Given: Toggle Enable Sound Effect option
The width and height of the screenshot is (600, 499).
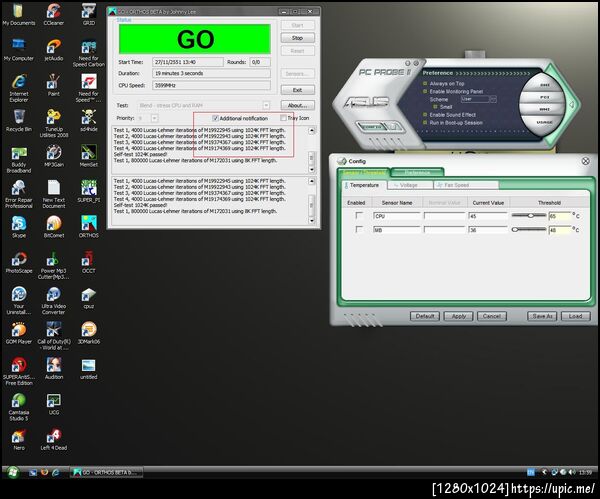Looking at the screenshot, I should coord(425,115).
